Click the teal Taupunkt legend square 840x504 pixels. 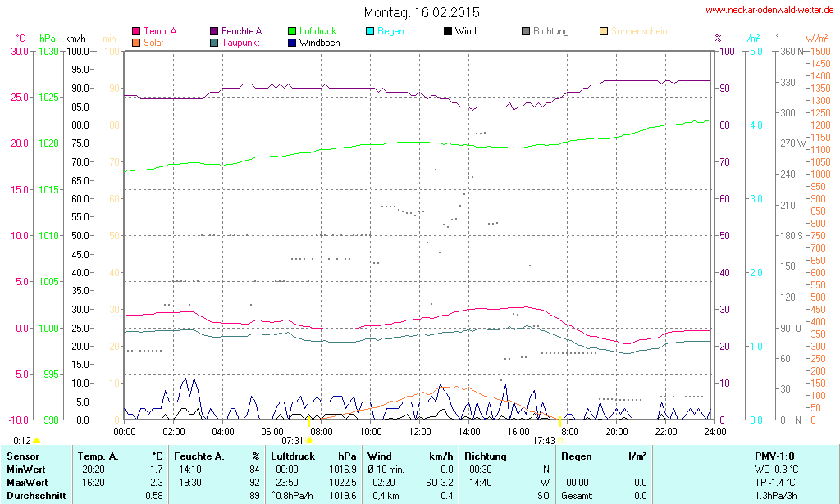coord(214,42)
